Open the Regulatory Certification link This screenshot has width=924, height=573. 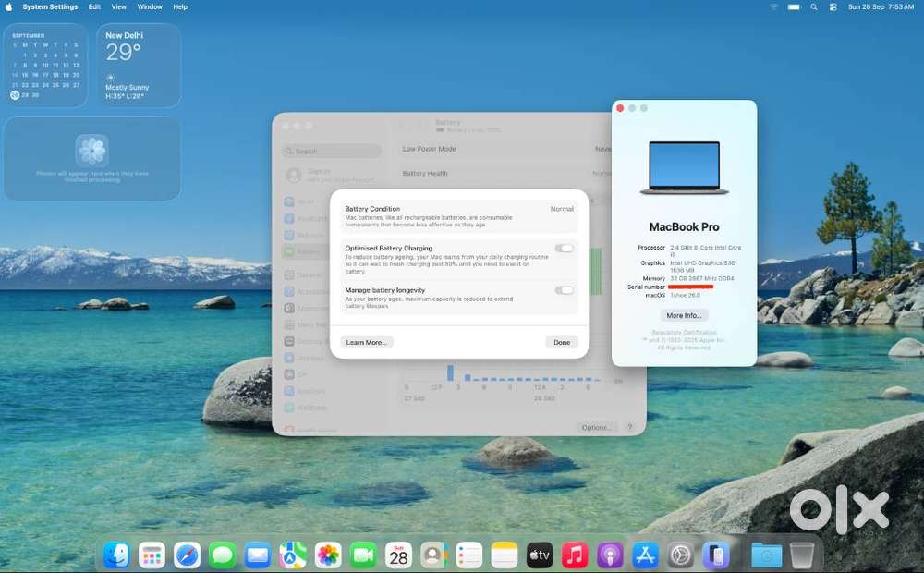[x=684, y=333]
